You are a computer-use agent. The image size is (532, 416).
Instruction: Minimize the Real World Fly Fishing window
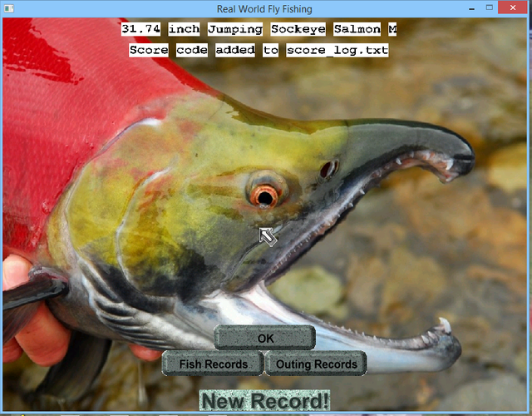(x=471, y=7)
